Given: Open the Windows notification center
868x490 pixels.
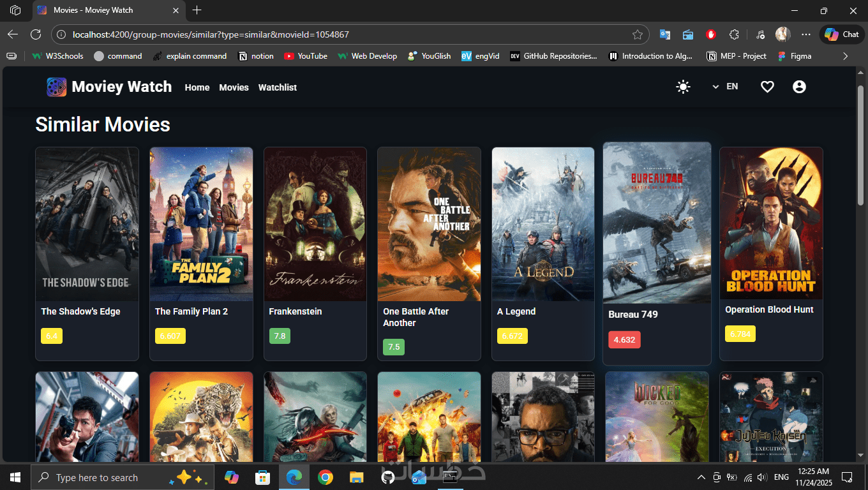Looking at the screenshot, I should click(848, 477).
